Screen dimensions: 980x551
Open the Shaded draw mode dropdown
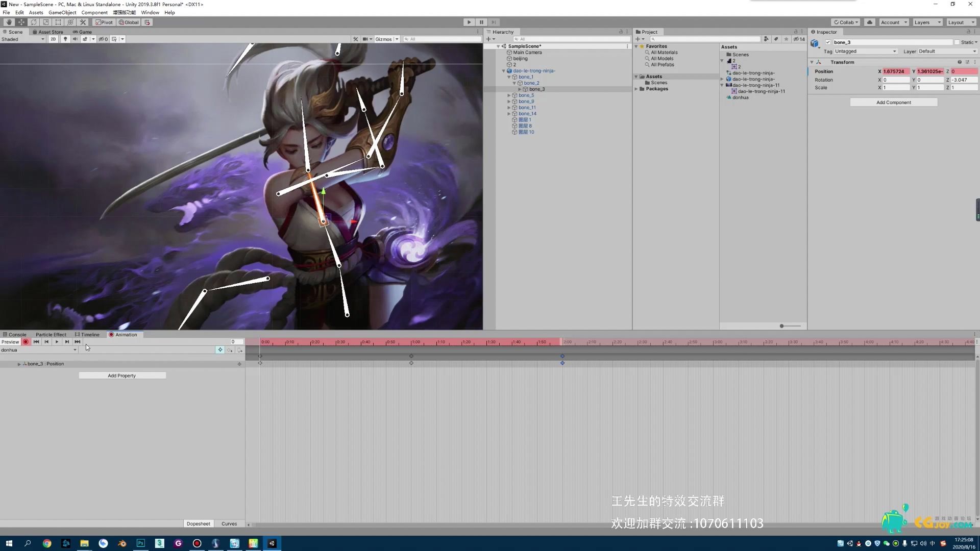click(x=23, y=39)
